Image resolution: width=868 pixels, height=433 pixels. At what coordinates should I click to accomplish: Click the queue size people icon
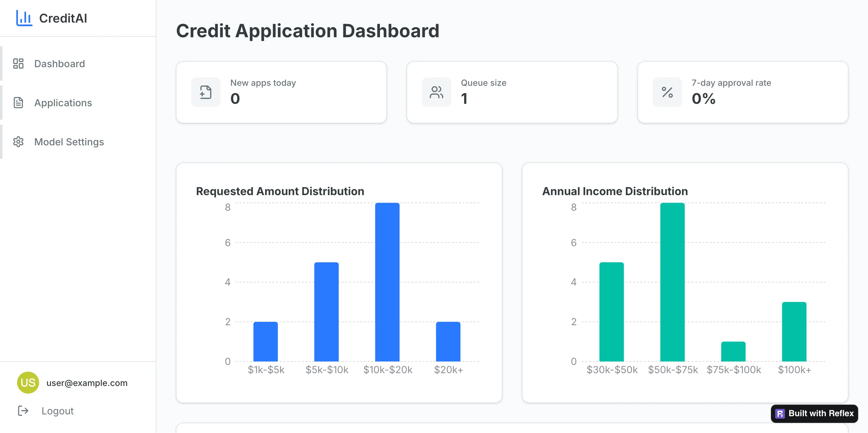[x=436, y=92]
